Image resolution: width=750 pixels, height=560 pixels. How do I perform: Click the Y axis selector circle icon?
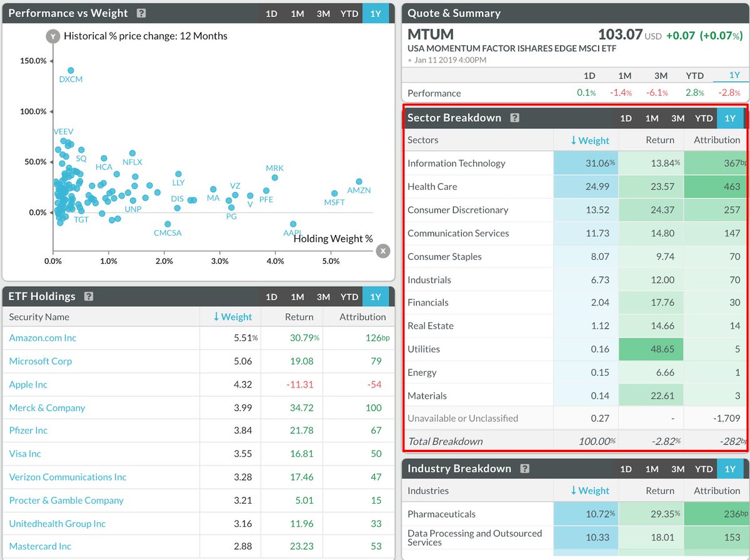[x=53, y=36]
